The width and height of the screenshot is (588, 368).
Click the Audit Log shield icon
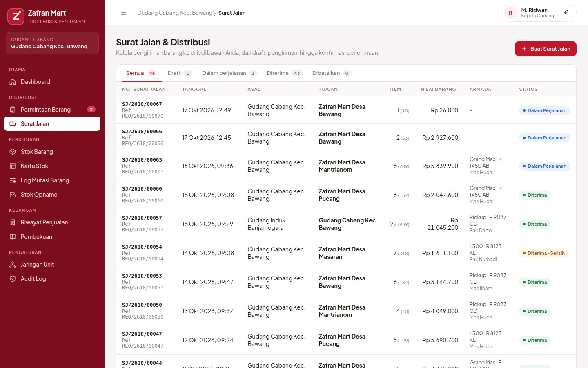coord(13,279)
